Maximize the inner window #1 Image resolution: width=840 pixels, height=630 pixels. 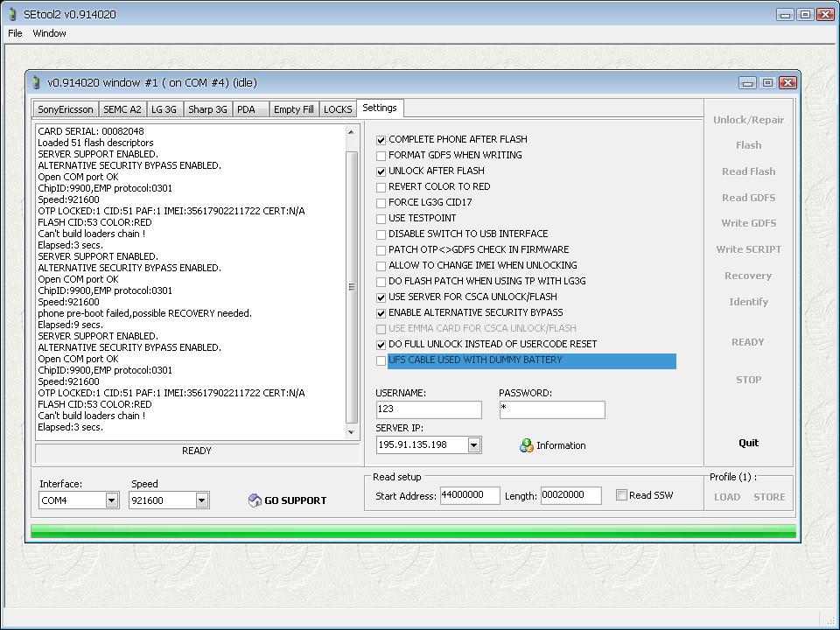pyautogui.click(x=767, y=82)
